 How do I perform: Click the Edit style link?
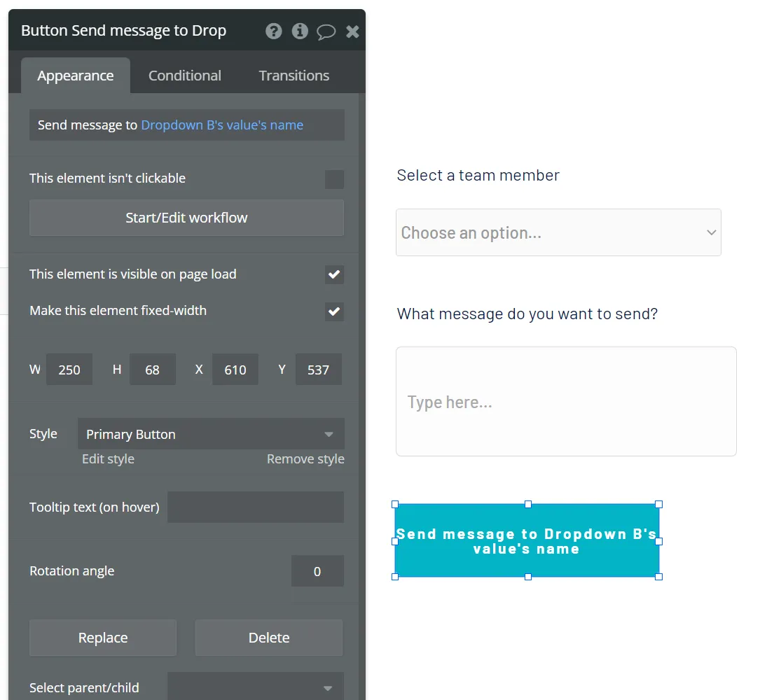click(108, 459)
